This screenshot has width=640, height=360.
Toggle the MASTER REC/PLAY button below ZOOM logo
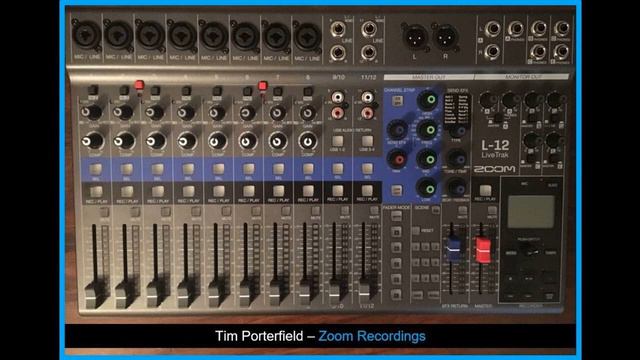pos(485,190)
